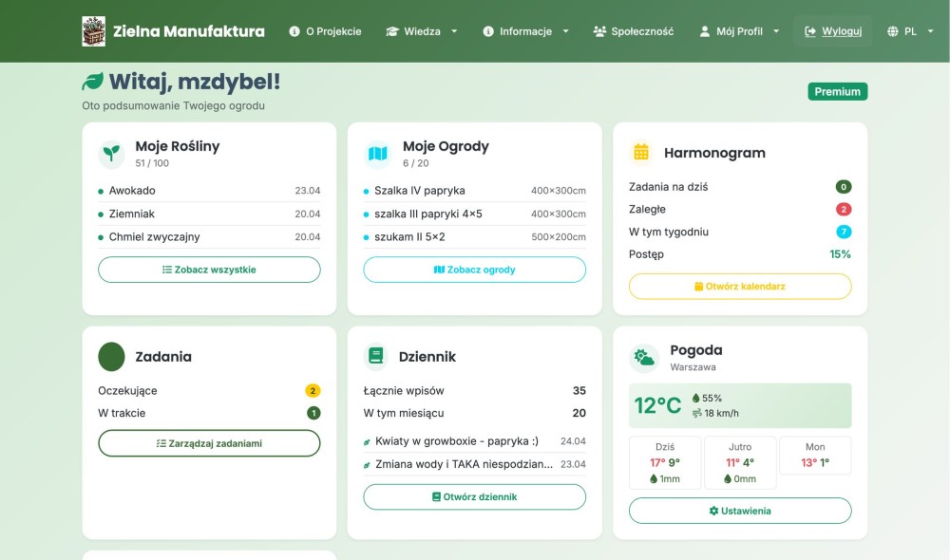Click the 12°C current temperature
950x560 pixels.
[x=657, y=405]
